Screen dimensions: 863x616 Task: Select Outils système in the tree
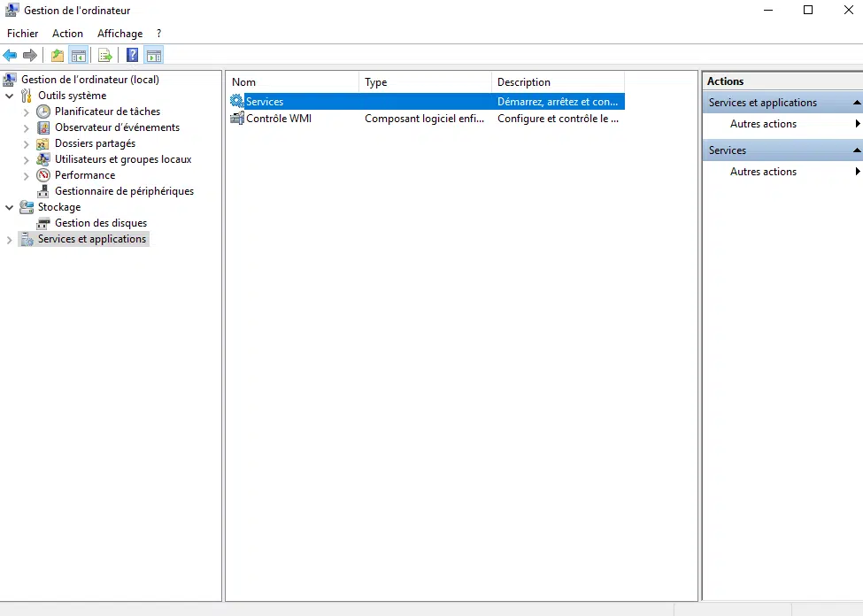tap(72, 96)
